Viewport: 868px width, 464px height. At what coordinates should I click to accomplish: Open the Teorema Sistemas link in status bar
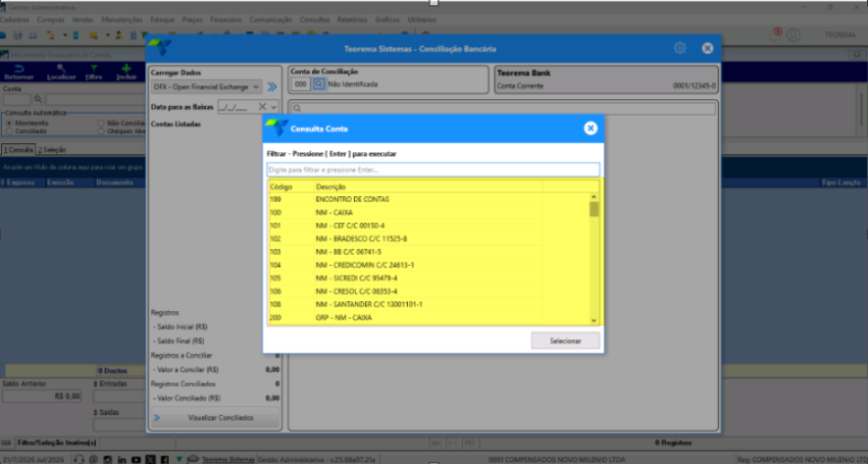[x=229, y=459]
